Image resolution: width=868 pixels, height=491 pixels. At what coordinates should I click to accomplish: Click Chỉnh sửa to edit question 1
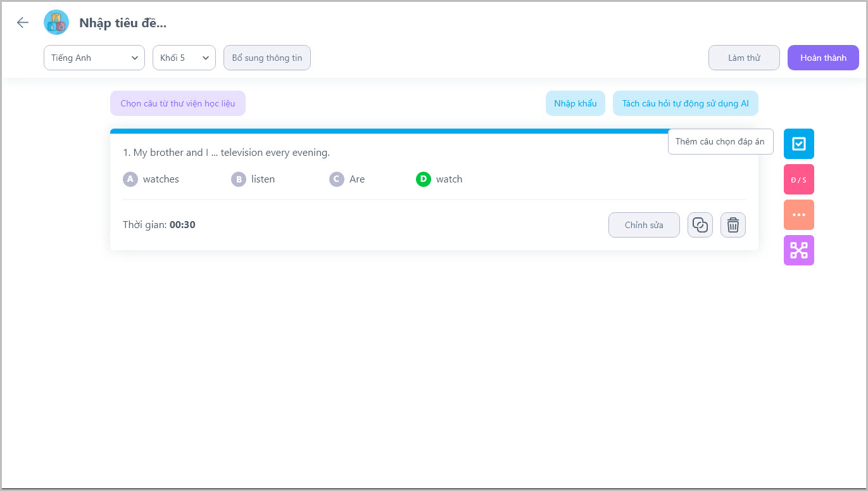[x=644, y=225]
